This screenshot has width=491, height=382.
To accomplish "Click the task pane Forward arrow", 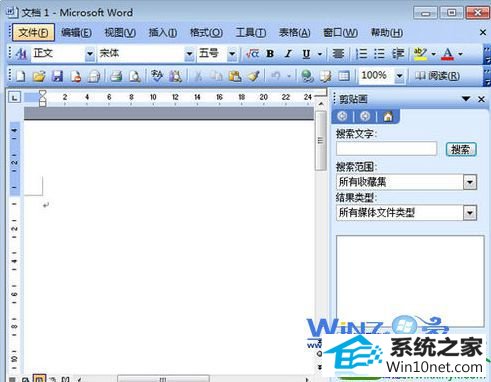I will coord(365,116).
